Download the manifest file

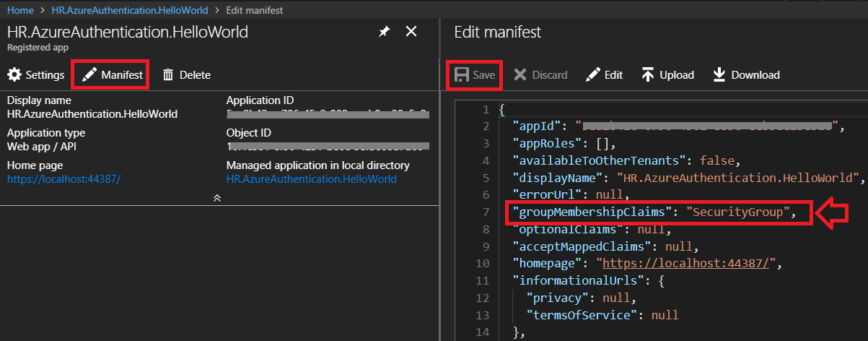pos(746,74)
